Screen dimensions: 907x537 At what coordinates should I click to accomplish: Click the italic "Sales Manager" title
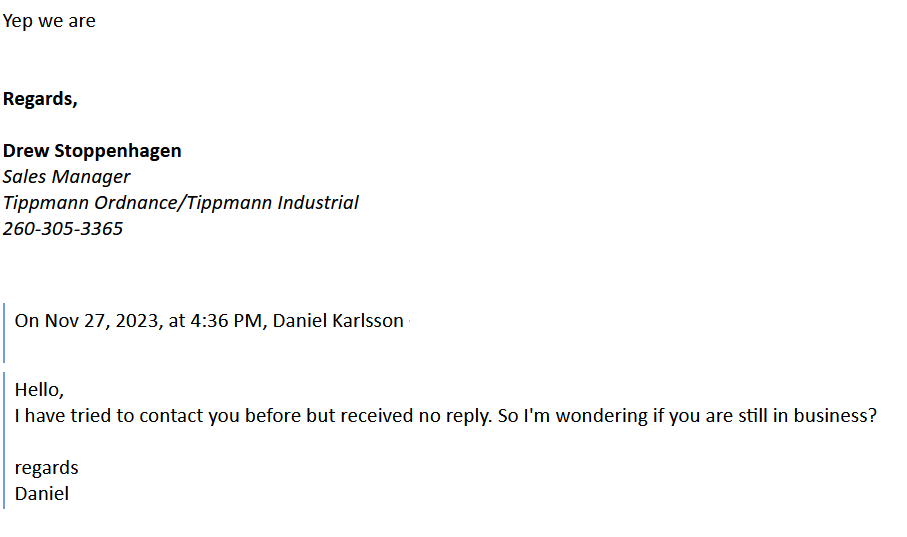(x=67, y=176)
